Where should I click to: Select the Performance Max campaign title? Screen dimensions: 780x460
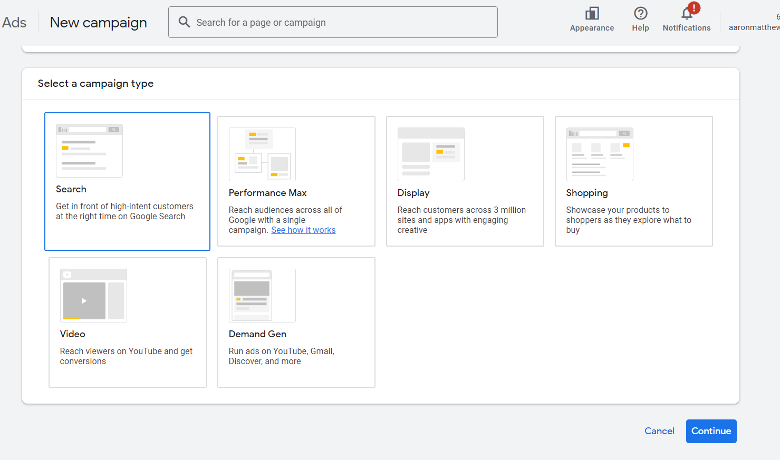[x=268, y=192]
